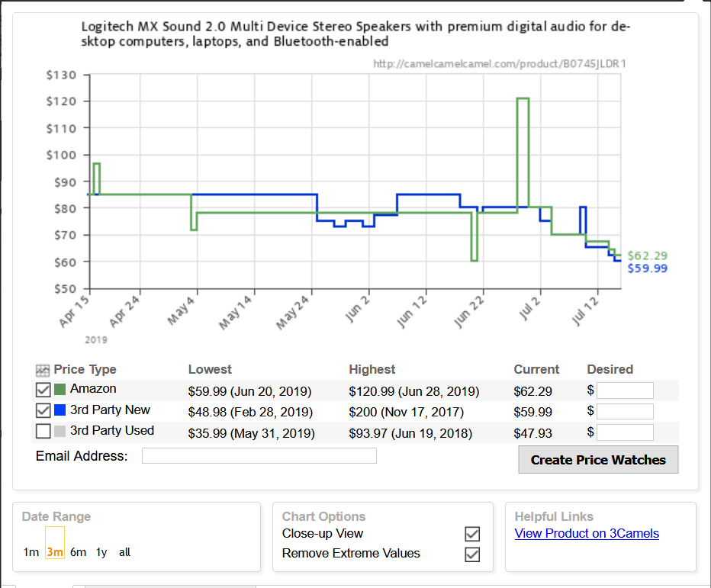Toggle the Remove Extreme Values checkbox

(472, 554)
